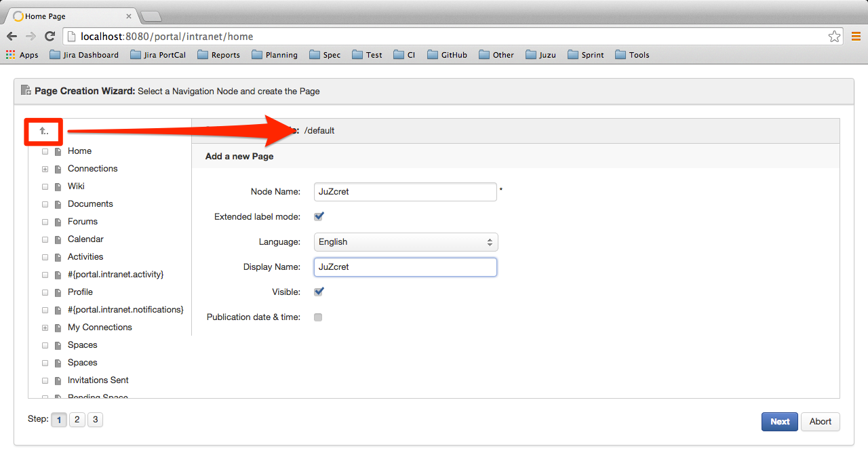Click the page icon beside Documents node
868x455 pixels.
point(58,204)
